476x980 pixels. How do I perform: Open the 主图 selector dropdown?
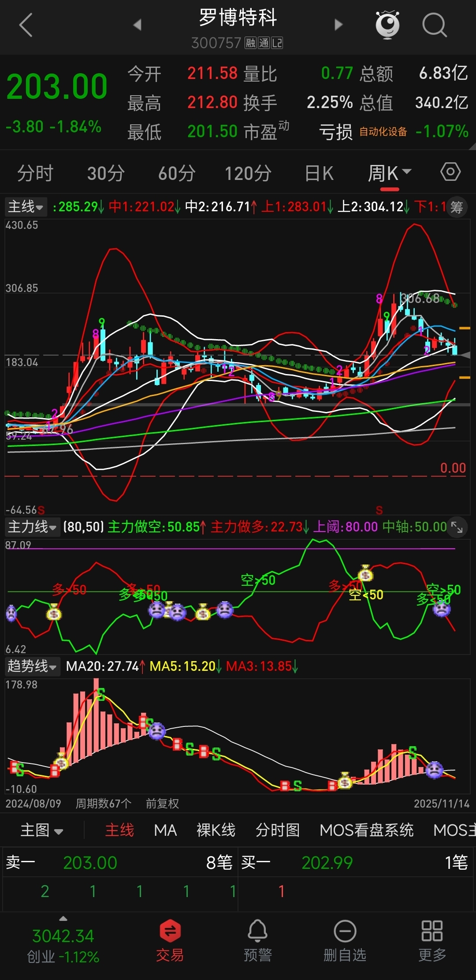(x=42, y=830)
